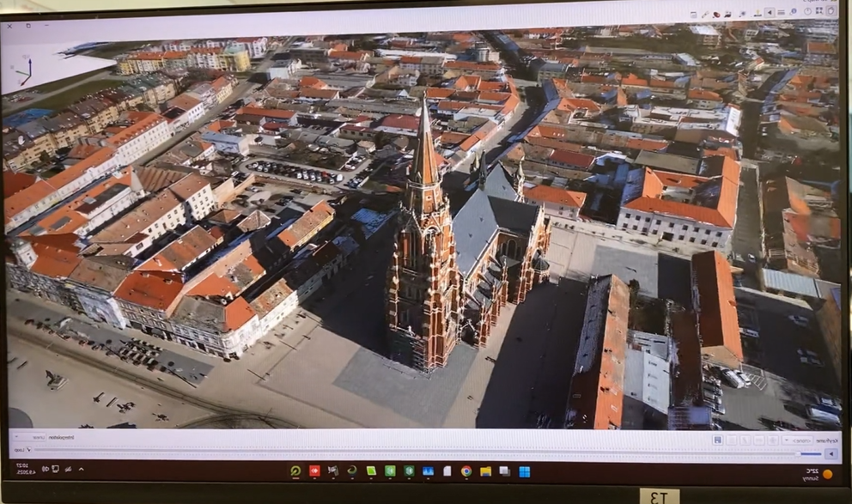Toggle the on-screen navigation compass icon
The width and height of the screenshot is (852, 504).
[x=806, y=12]
